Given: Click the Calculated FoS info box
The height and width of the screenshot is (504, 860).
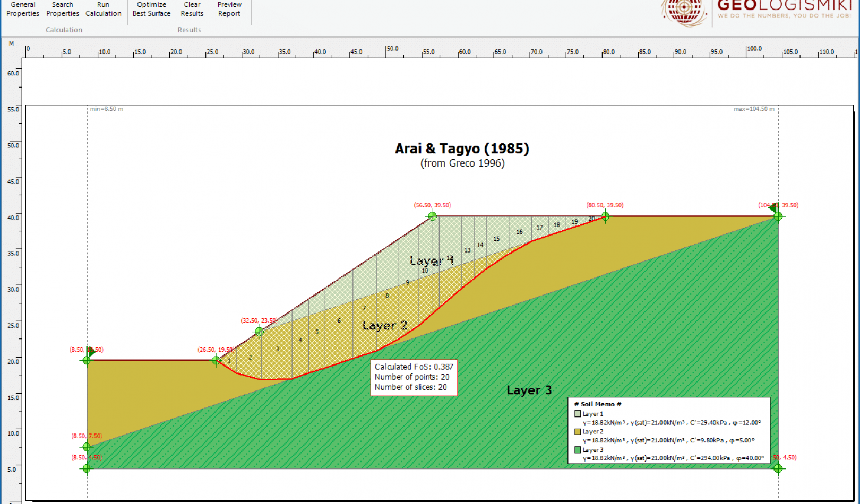Looking at the screenshot, I should click(414, 377).
